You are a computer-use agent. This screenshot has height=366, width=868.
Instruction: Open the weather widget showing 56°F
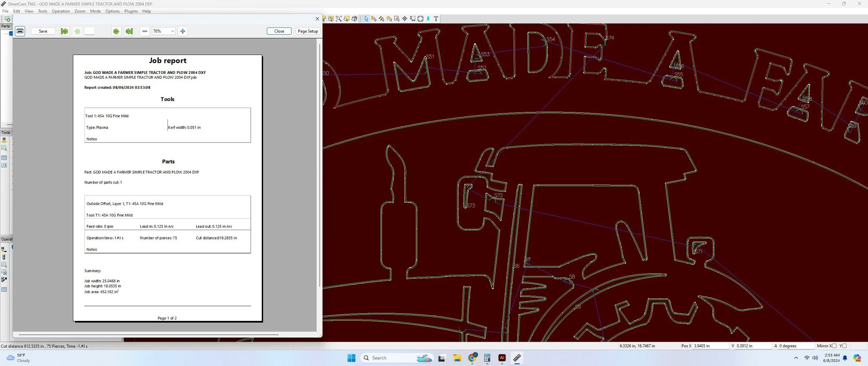pos(18,358)
